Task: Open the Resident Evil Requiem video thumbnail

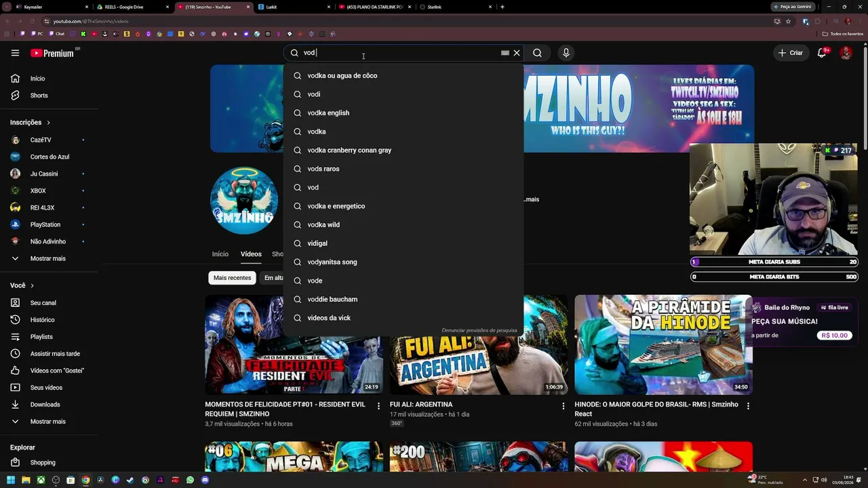Action: [294, 345]
